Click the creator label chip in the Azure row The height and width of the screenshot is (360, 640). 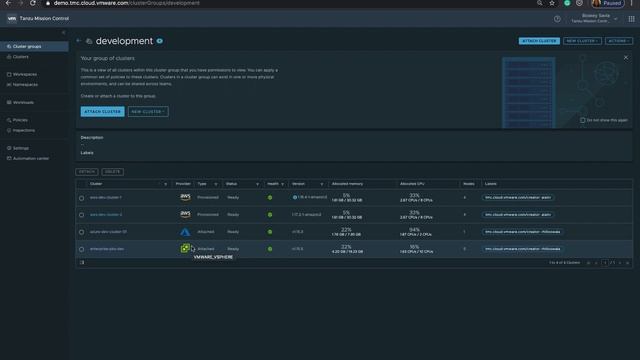(x=522, y=232)
